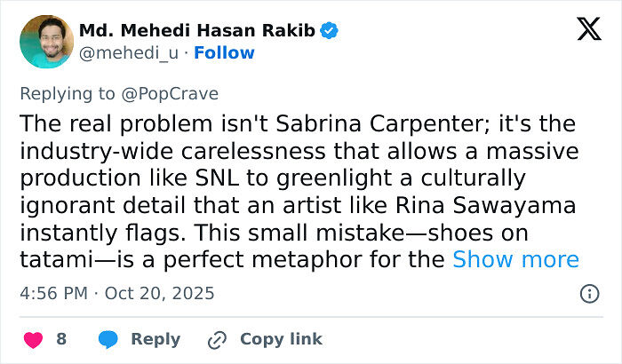Like the tweet with the heart icon
622x364 pixels.
tap(33, 339)
